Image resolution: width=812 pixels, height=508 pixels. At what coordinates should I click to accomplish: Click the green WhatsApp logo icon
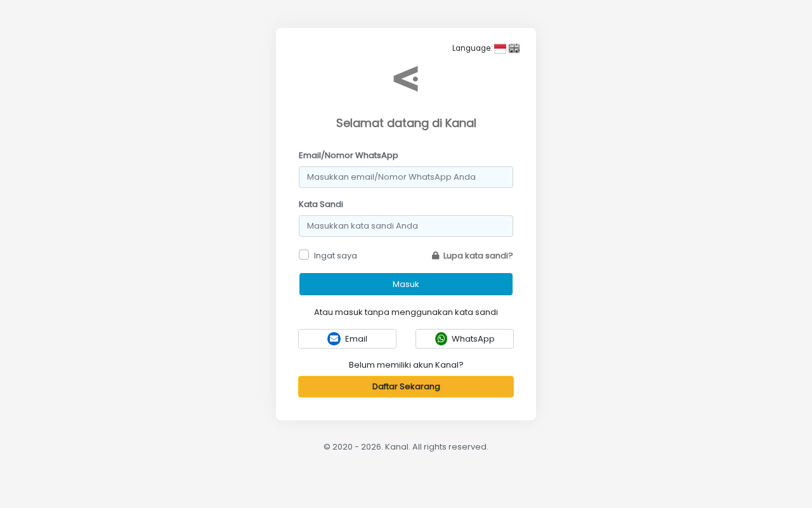[441, 338]
